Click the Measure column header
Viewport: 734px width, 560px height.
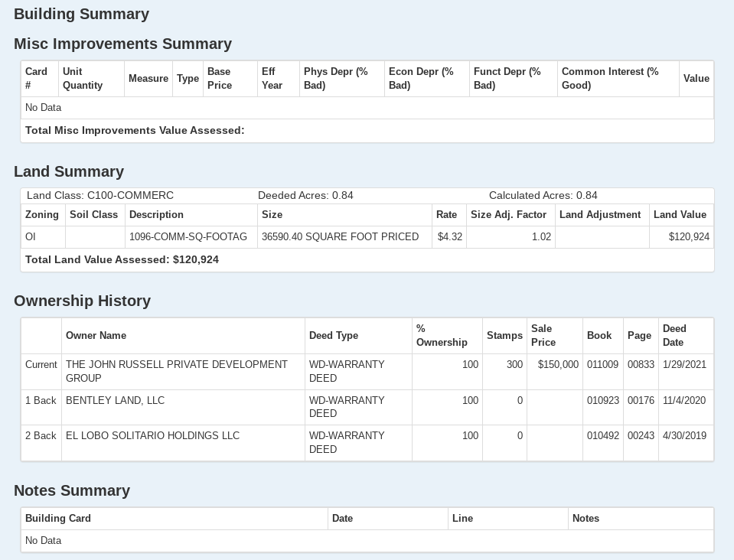click(148, 78)
